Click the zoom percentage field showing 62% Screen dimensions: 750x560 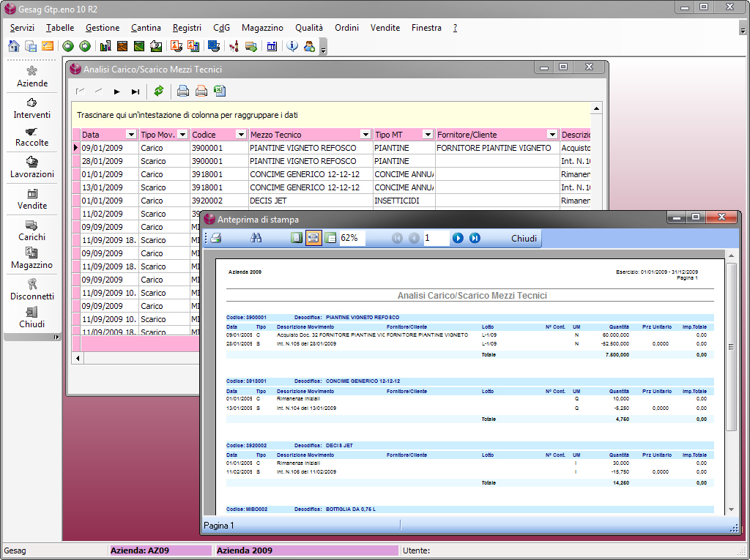tap(352, 238)
